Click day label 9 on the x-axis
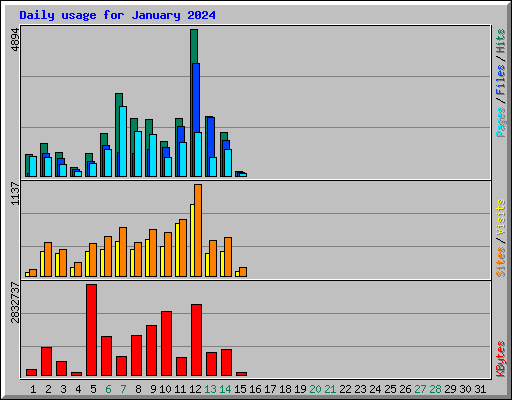512x400 pixels. [x=153, y=389]
